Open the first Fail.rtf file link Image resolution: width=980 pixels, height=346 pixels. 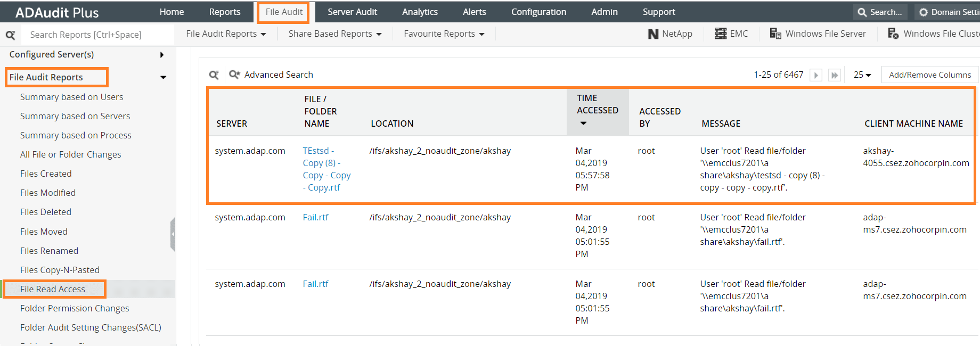click(x=316, y=217)
